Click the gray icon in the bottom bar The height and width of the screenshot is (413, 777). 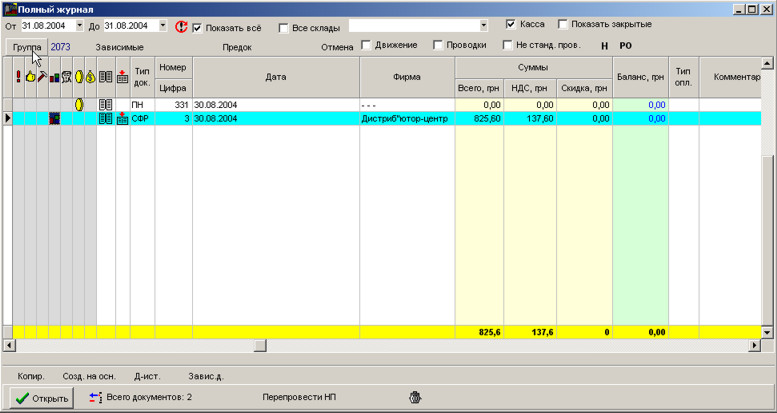415,397
